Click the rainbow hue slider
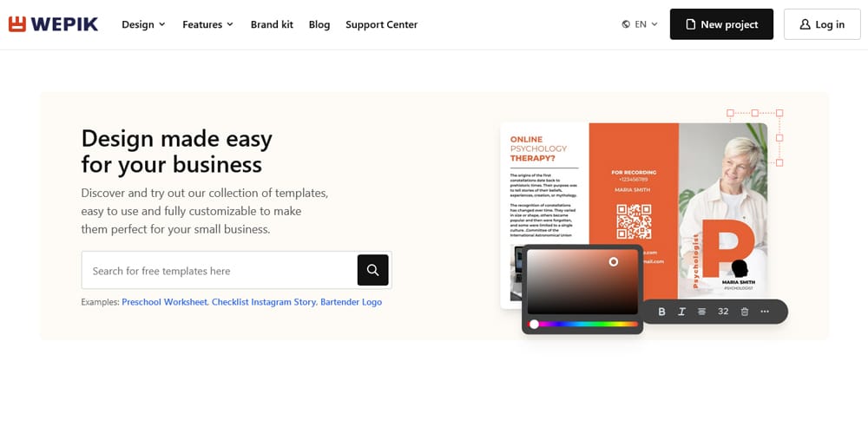This screenshot has height=434, width=868. pos(583,324)
